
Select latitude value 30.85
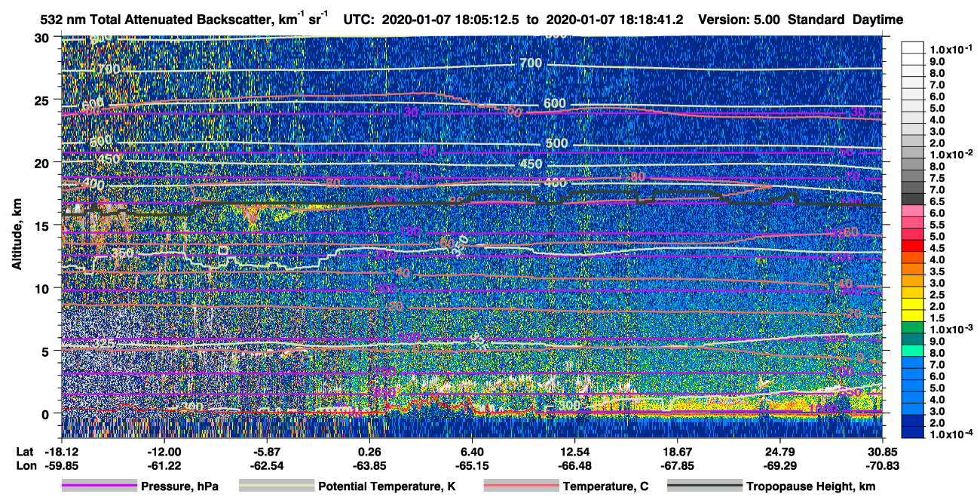pos(884,451)
